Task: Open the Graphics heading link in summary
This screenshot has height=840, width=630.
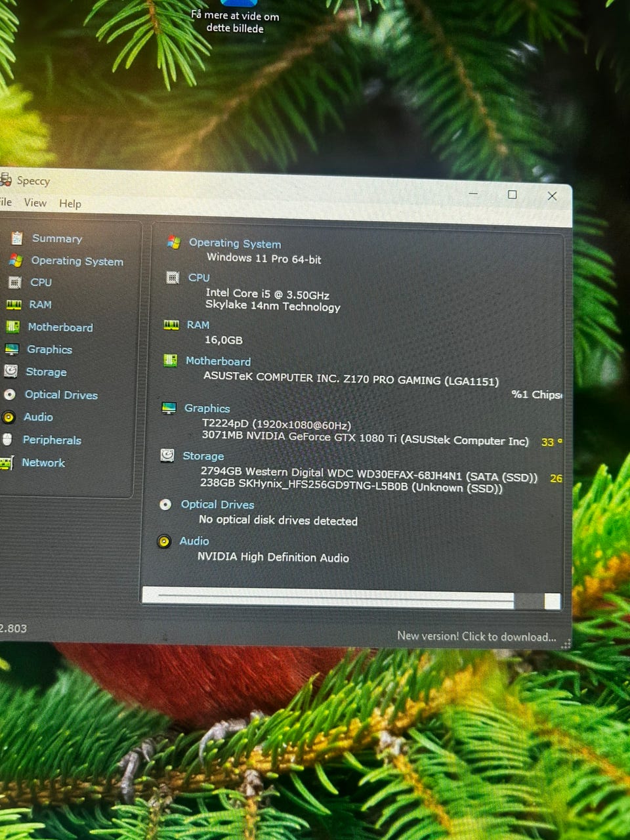Action: 207,408
